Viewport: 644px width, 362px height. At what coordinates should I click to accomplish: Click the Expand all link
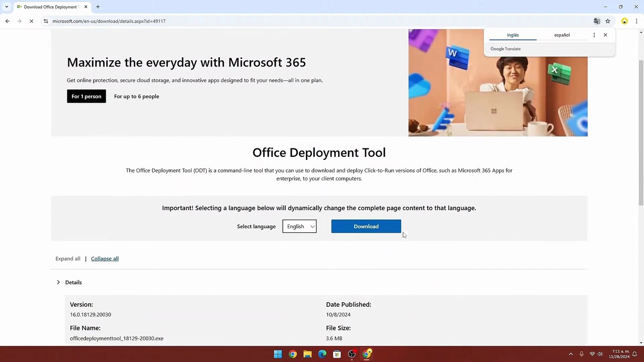(x=68, y=258)
